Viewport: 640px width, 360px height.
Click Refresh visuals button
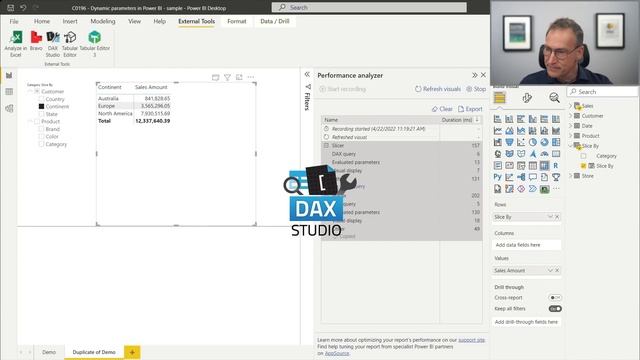(x=438, y=89)
